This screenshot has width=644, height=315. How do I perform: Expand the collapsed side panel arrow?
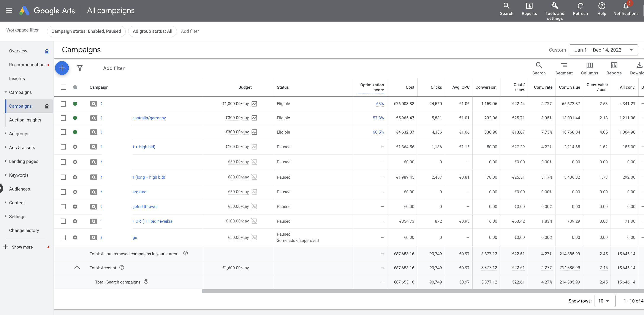click(x=1, y=188)
